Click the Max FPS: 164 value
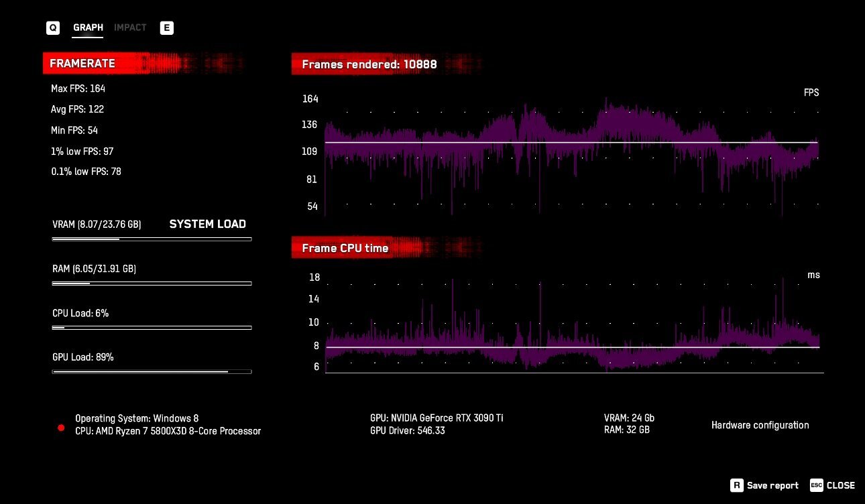This screenshot has width=865, height=504. 78,88
